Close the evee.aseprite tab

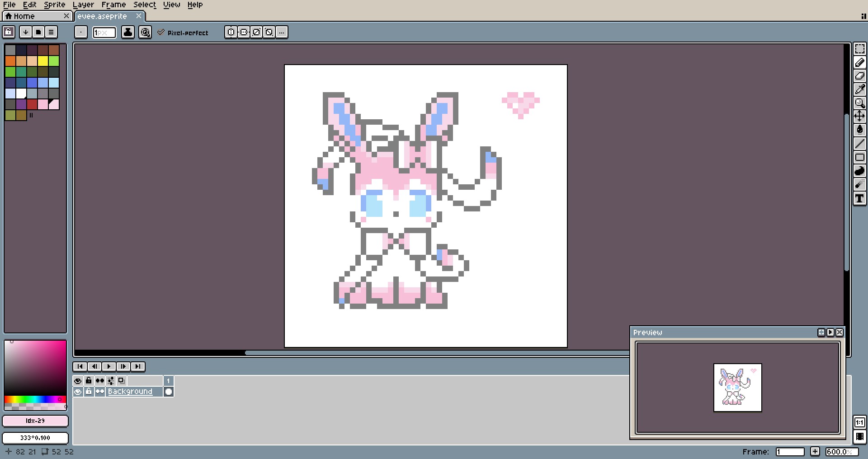point(139,16)
